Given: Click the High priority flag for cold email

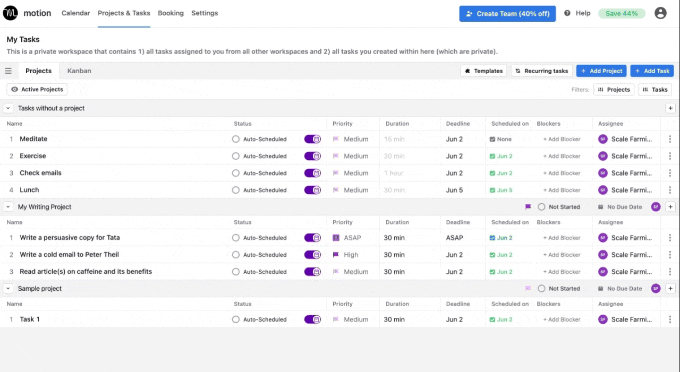Looking at the screenshot, I should click(x=336, y=255).
